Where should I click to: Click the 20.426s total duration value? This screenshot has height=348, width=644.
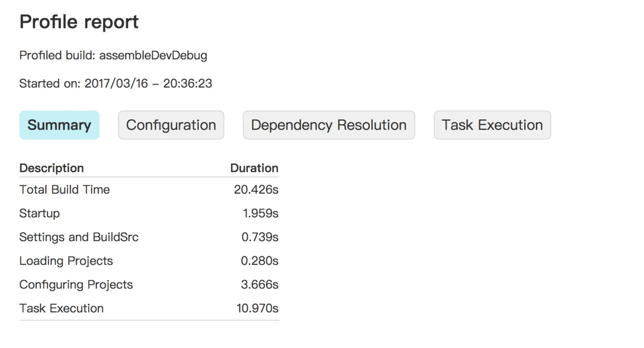(x=256, y=190)
